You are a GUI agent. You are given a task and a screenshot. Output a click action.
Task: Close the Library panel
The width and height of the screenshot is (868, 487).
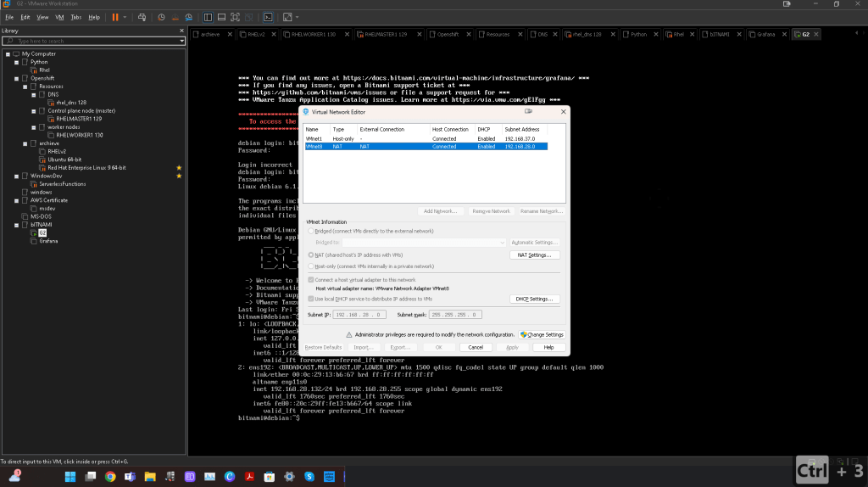click(x=181, y=31)
